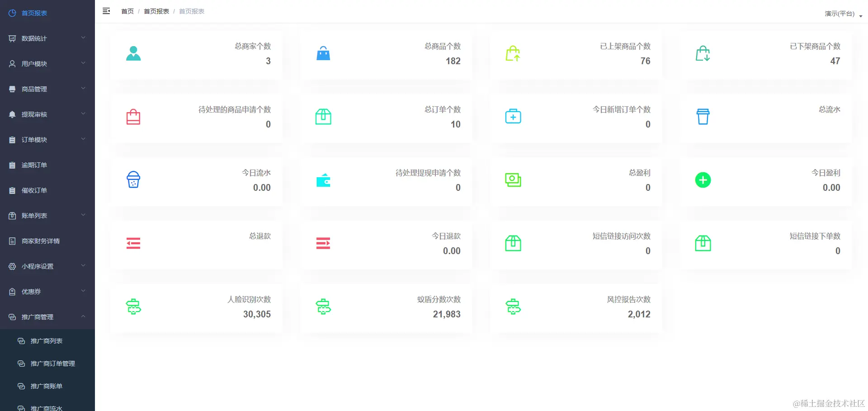Click the 今日流水 value 0.00

tap(262, 188)
